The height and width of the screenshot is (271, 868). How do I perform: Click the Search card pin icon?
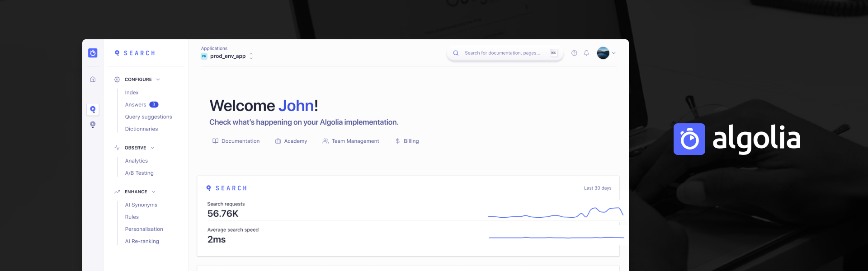[x=209, y=188]
